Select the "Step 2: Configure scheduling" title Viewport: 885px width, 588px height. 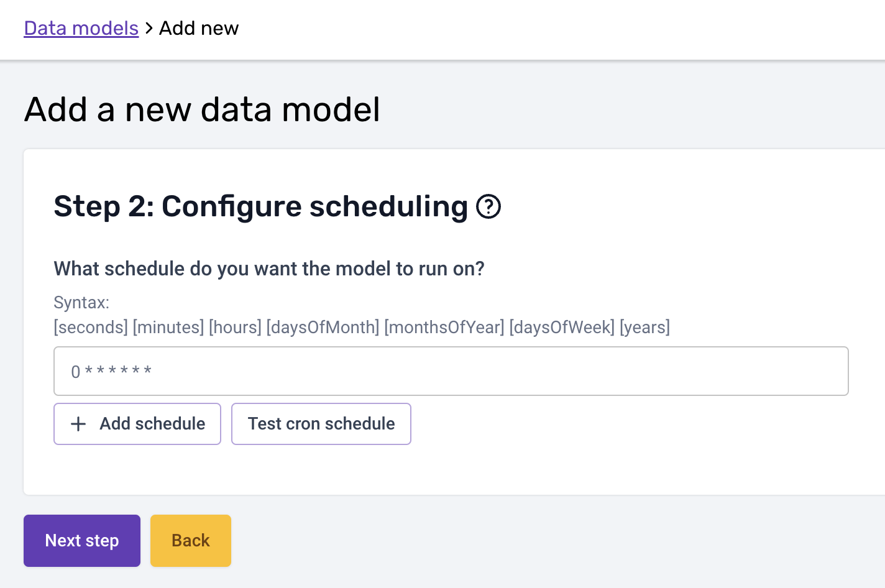(260, 206)
